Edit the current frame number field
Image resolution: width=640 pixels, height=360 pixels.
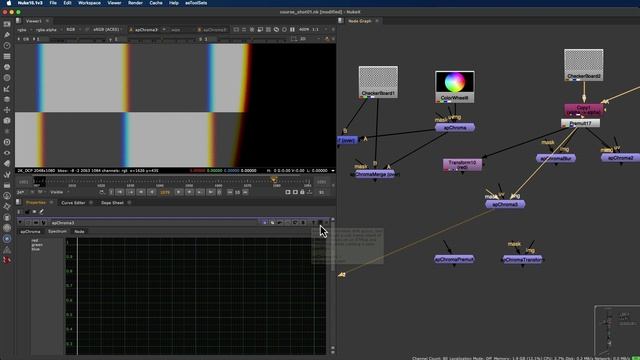(x=165, y=192)
